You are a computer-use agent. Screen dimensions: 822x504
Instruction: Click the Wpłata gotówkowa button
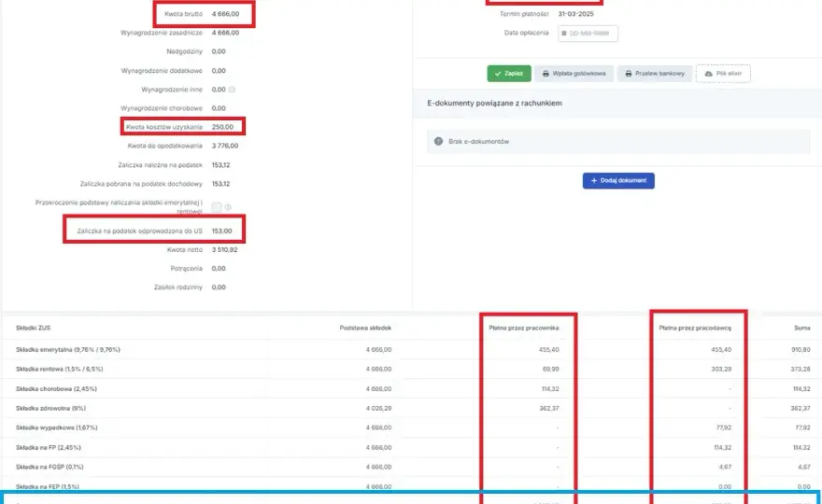[574, 74]
